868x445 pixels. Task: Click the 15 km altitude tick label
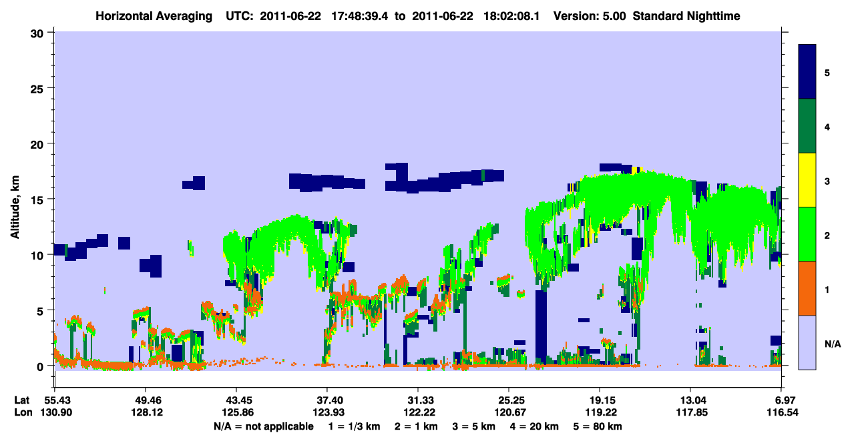point(39,199)
